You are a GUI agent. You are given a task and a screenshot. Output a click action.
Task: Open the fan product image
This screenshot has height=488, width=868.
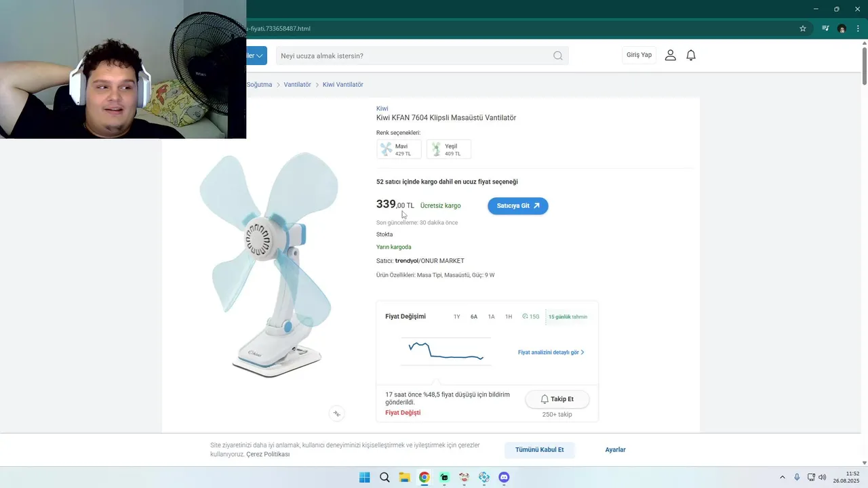point(269,264)
